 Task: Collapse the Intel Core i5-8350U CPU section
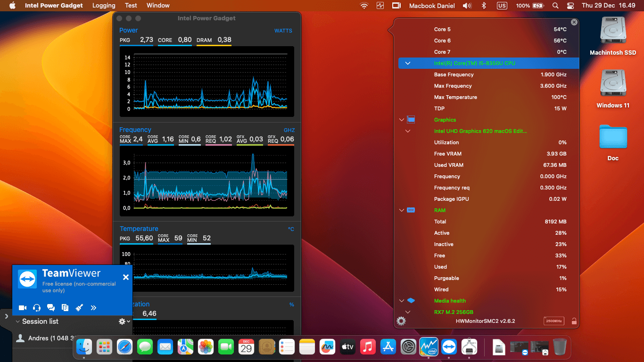[407, 63]
